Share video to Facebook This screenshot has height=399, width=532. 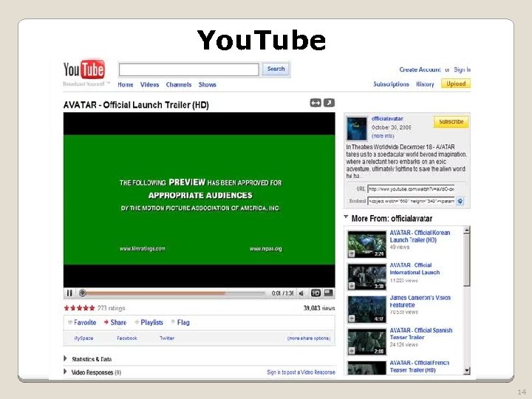127,338
